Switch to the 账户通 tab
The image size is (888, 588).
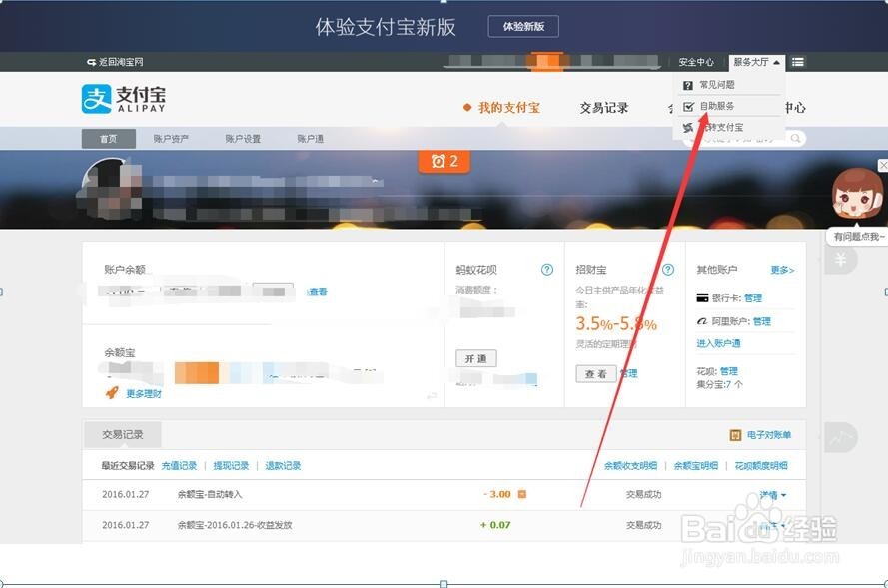pos(311,139)
